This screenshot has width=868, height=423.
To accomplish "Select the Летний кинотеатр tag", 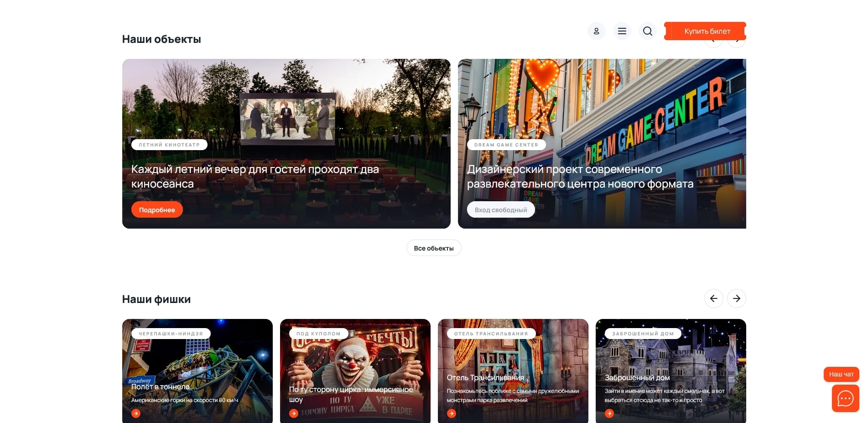I will pos(169,145).
